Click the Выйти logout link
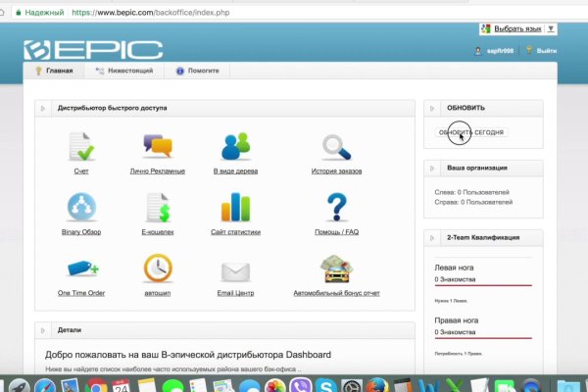 [547, 51]
